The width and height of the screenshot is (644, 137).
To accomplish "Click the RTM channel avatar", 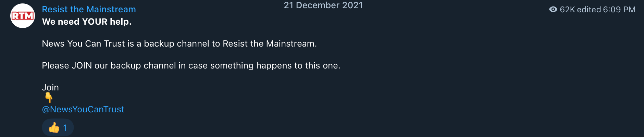I will pyautogui.click(x=23, y=16).
